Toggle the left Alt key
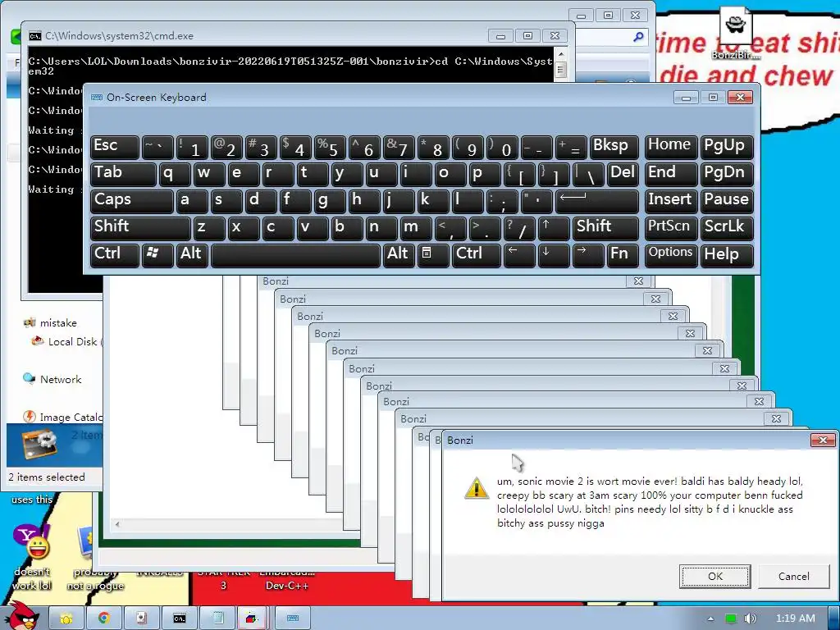The image size is (840, 630). (x=192, y=254)
